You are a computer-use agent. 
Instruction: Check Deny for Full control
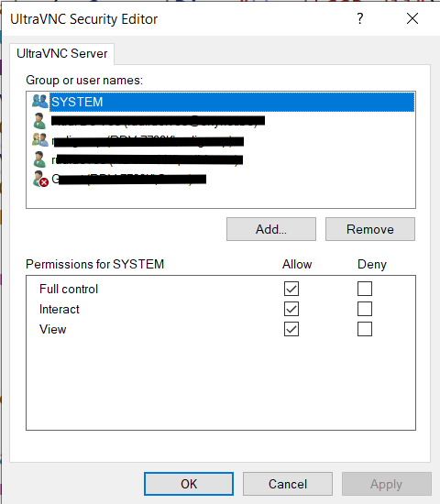click(x=365, y=289)
